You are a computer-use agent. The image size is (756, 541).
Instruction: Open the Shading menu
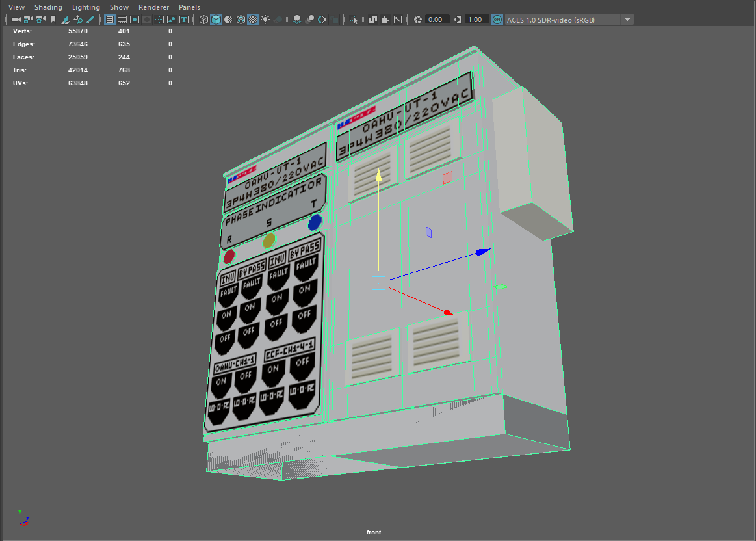click(48, 7)
